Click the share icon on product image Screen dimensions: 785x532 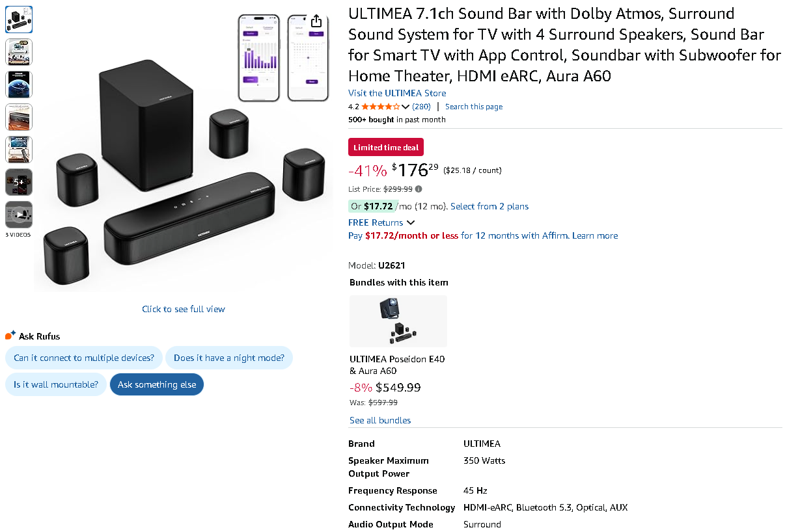[316, 20]
